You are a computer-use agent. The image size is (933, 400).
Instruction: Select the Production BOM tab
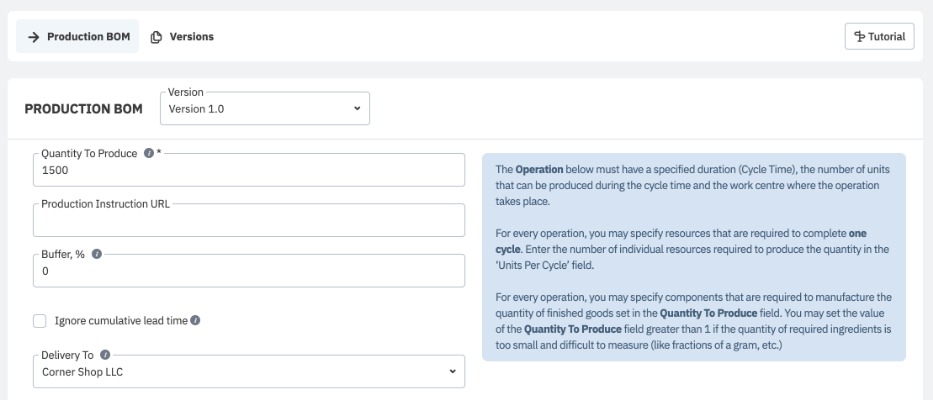click(x=78, y=37)
